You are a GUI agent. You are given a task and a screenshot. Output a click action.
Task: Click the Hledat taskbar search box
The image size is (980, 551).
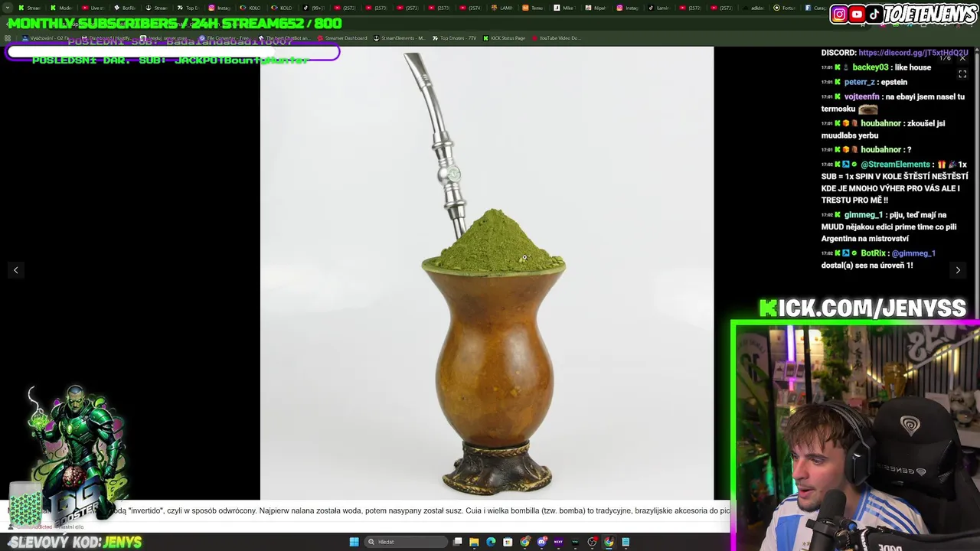point(406,542)
